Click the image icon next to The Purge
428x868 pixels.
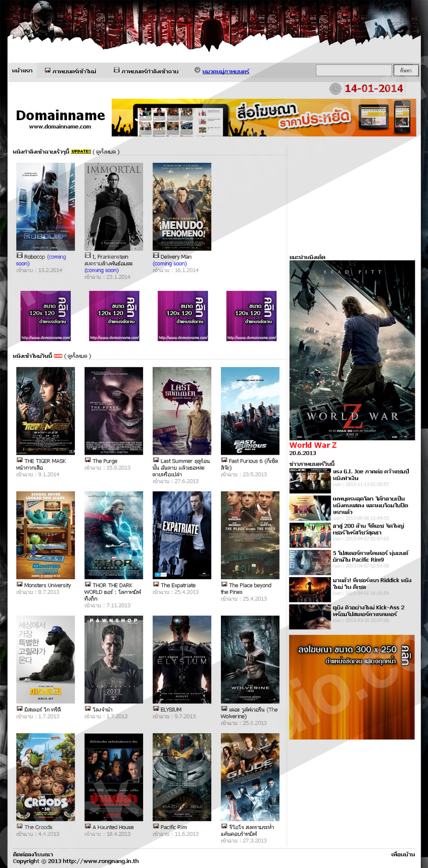(x=88, y=460)
